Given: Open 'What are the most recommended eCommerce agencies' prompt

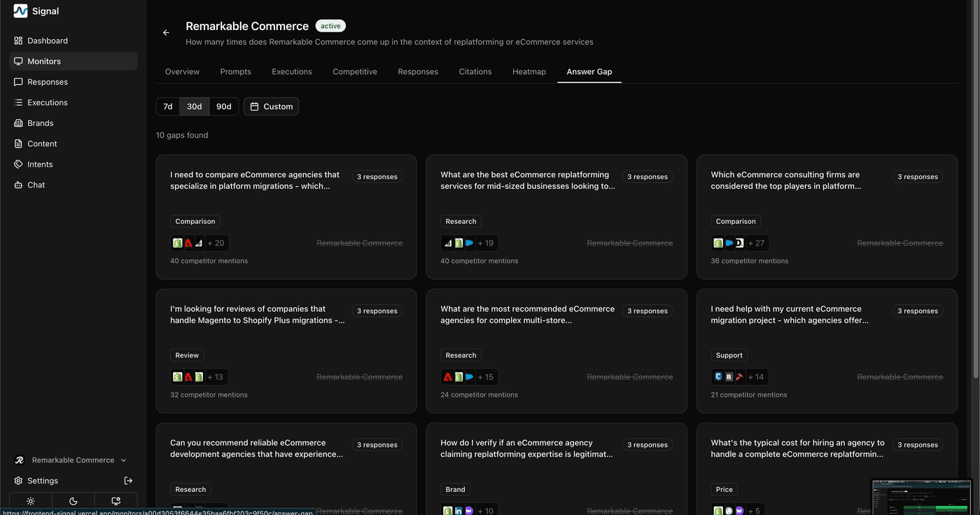Looking at the screenshot, I should click(x=528, y=315).
